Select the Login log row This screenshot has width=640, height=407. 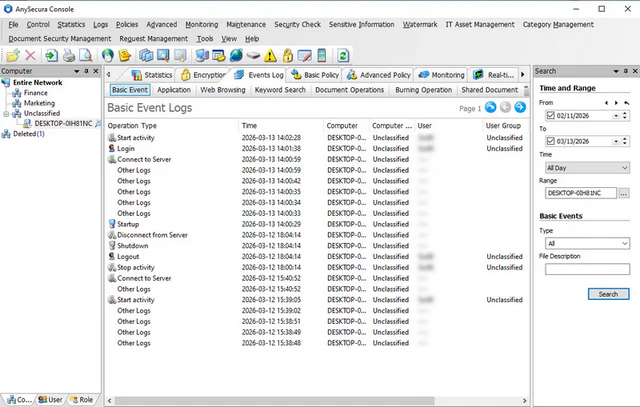click(316, 149)
